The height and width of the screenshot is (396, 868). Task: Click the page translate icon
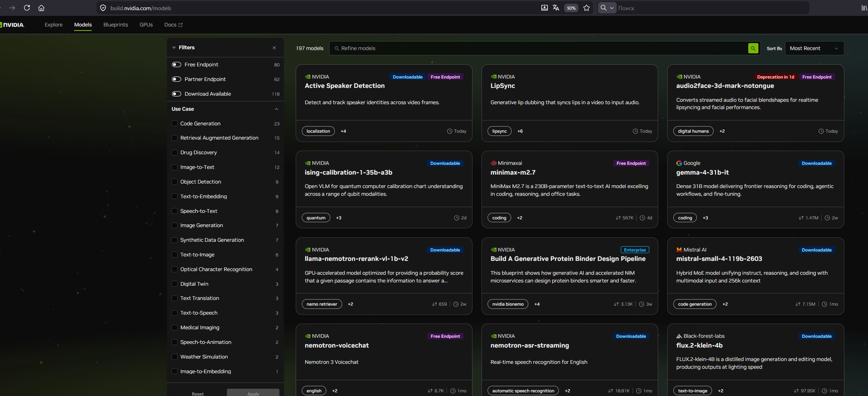(x=556, y=8)
